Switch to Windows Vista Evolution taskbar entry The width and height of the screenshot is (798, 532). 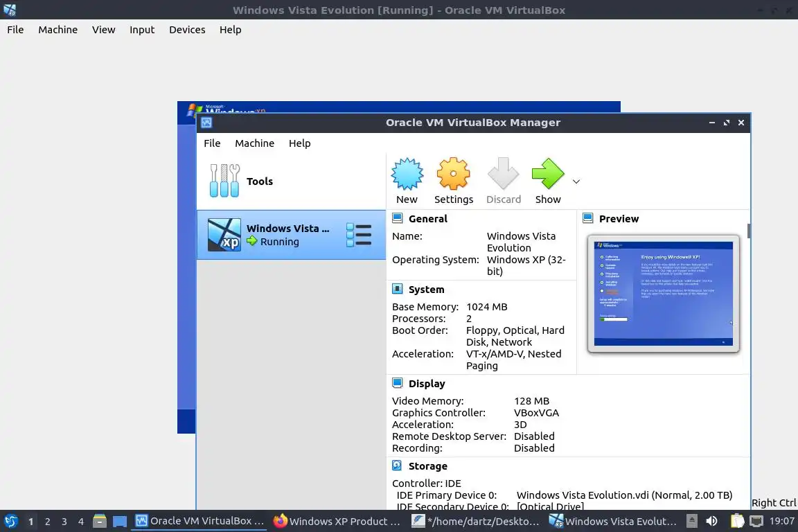tap(613, 522)
